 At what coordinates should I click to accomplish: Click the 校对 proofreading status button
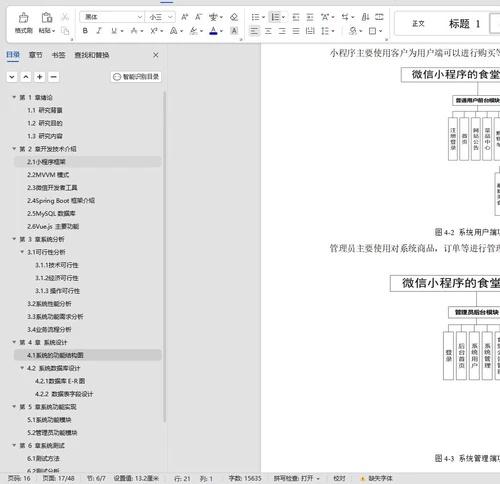pyautogui.click(x=339, y=478)
